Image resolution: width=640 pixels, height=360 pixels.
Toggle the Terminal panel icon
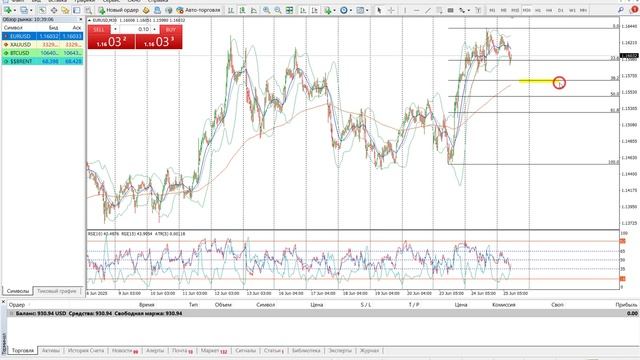click(x=76, y=10)
